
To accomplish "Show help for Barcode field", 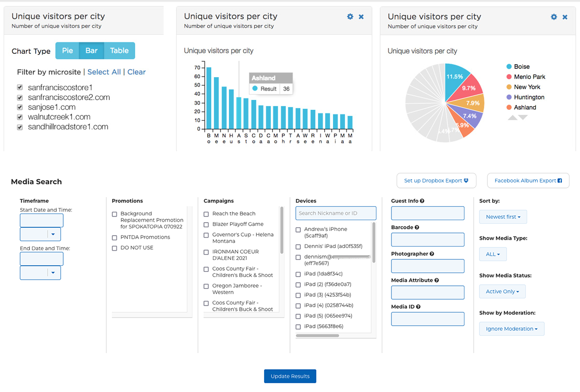I will click(x=417, y=227).
